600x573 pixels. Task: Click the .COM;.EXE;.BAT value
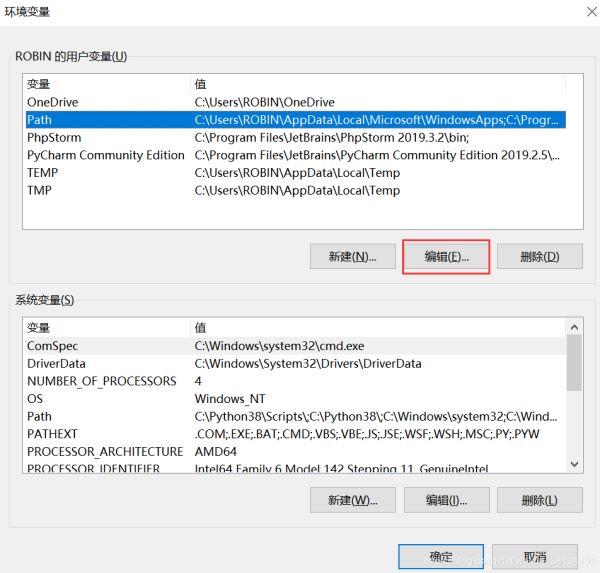pos(367,434)
